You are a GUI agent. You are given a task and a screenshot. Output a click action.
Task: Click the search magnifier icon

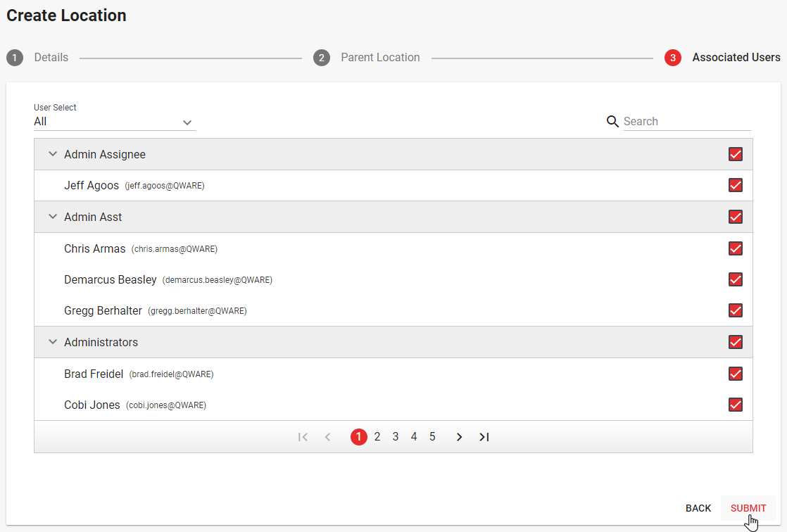point(612,122)
